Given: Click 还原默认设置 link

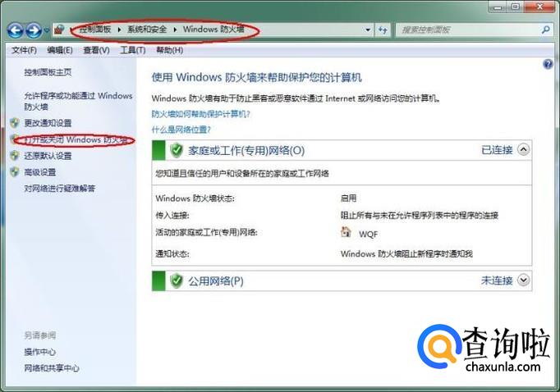Looking at the screenshot, I should pos(48,156).
